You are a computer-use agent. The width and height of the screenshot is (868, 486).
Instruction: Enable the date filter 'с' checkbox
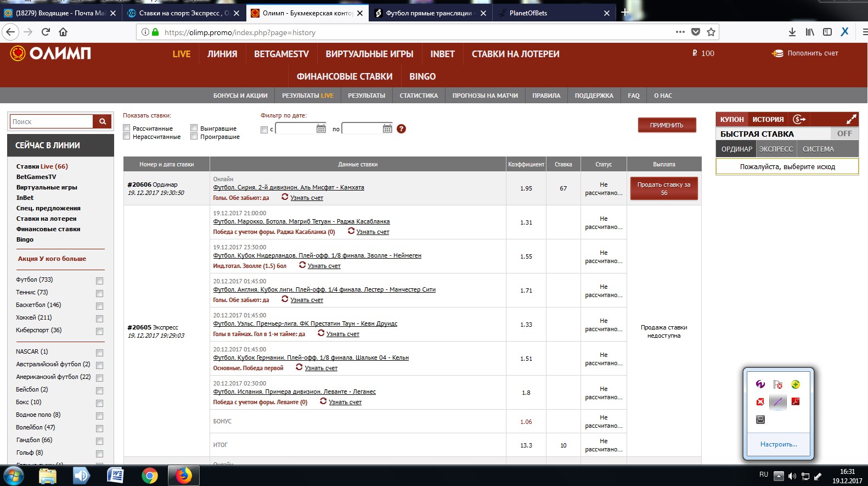coord(264,130)
